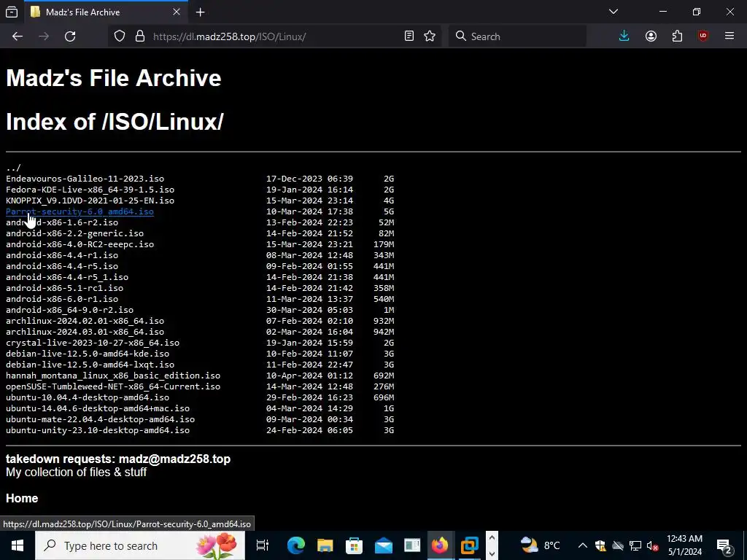This screenshot has width=747, height=560.
Task: Download Fedora-KDE-Live-x86_64-39-1.5.iso
Action: 90,190
